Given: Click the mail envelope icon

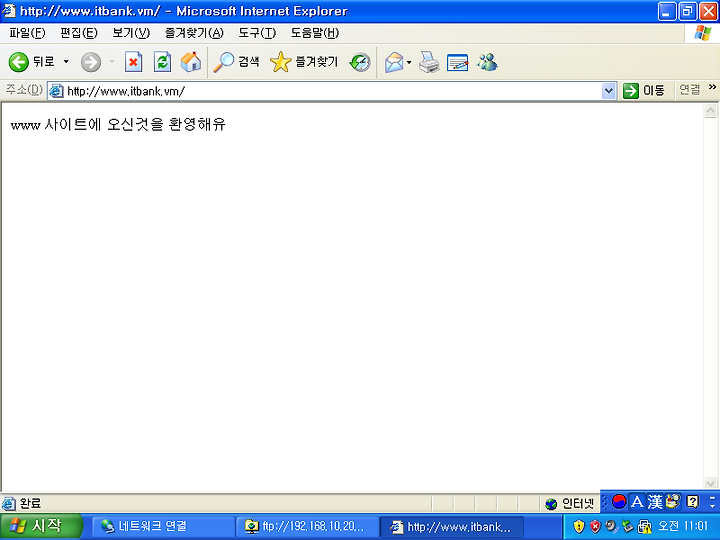Looking at the screenshot, I should click(394, 62).
